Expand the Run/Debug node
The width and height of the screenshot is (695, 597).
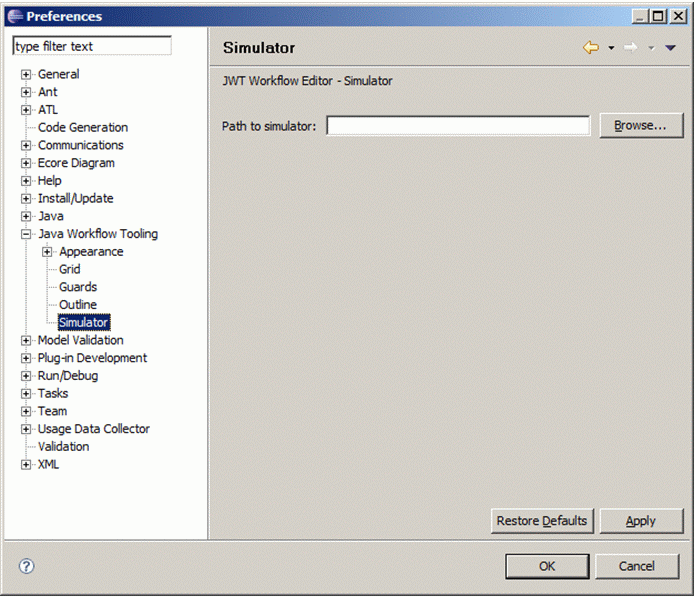pos(26,376)
